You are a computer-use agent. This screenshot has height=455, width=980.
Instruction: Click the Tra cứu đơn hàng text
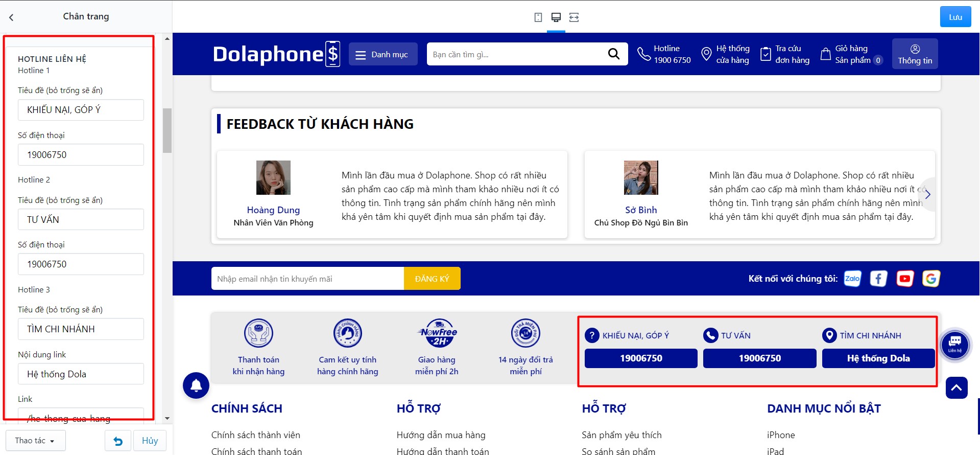coord(793,54)
